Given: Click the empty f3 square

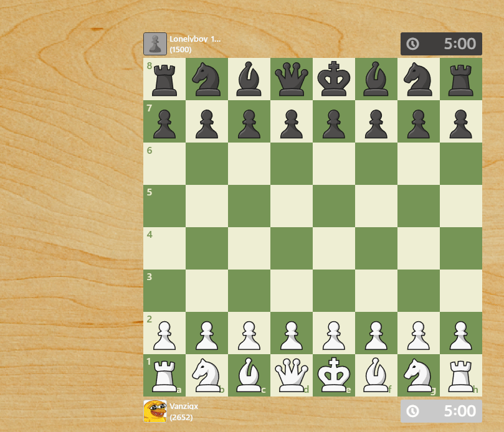Looking at the screenshot, I should click(376, 291).
